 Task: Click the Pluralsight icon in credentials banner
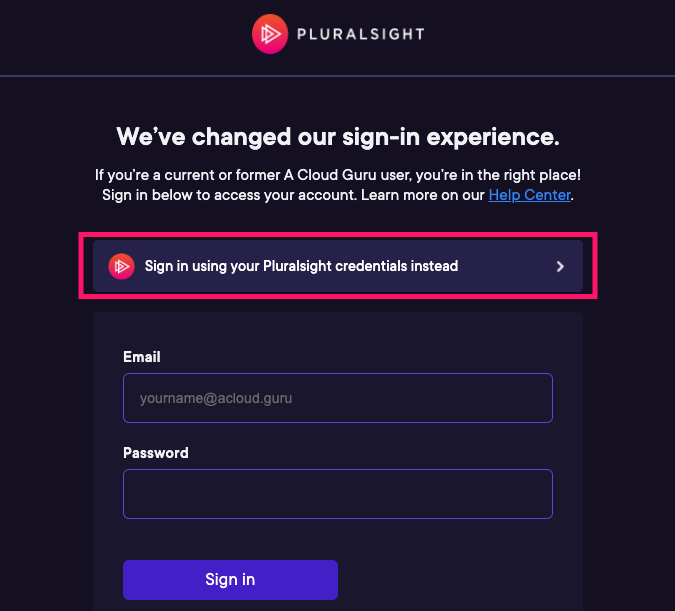[121, 266]
